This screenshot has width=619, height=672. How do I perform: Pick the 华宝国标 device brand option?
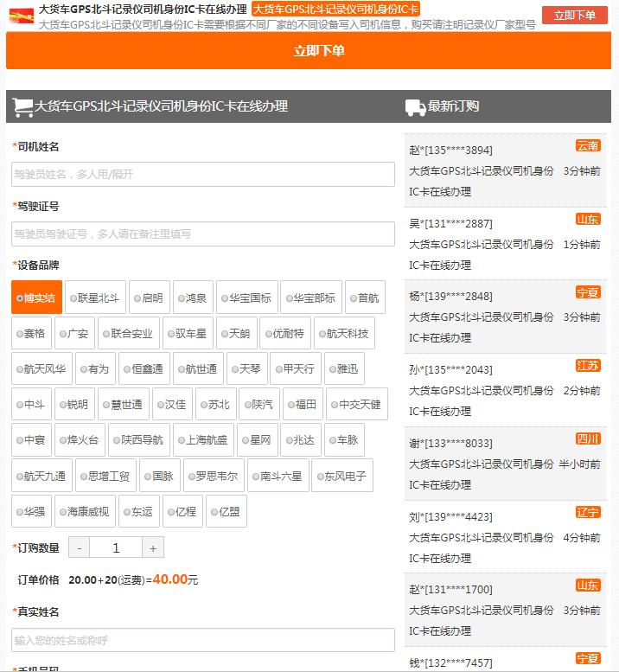[246, 298]
